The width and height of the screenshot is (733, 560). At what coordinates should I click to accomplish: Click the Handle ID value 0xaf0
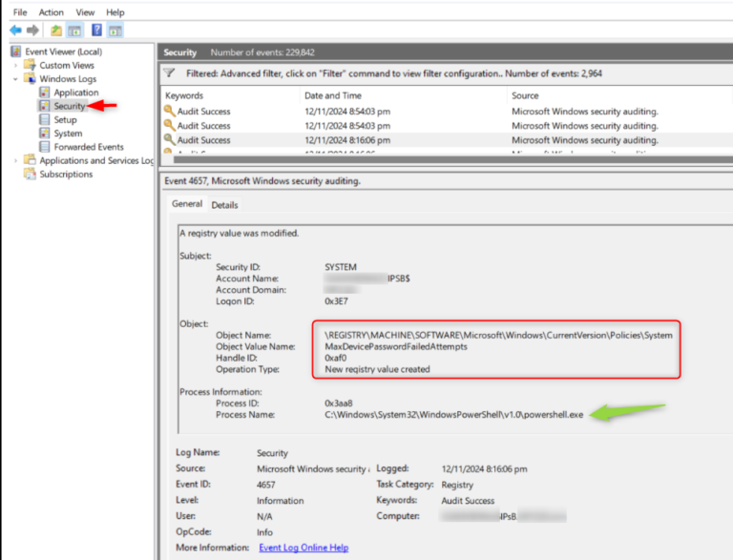[x=336, y=358]
